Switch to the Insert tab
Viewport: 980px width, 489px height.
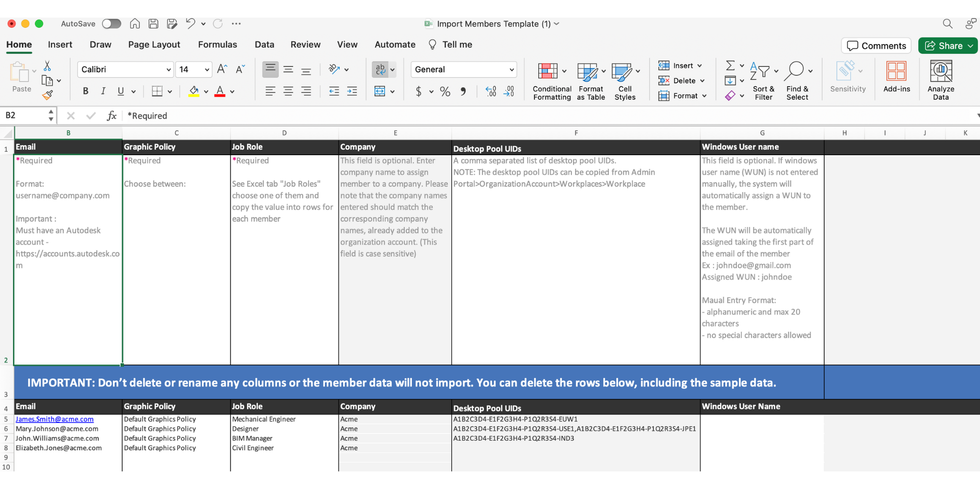pyautogui.click(x=60, y=45)
